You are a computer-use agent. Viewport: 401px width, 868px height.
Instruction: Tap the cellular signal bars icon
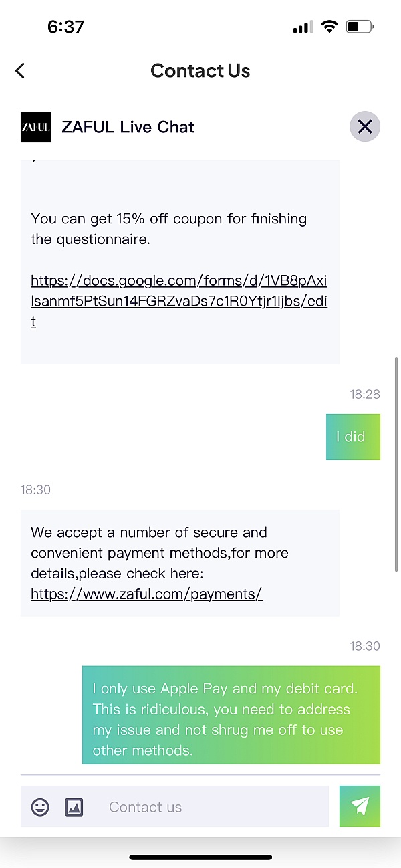pos(303,27)
